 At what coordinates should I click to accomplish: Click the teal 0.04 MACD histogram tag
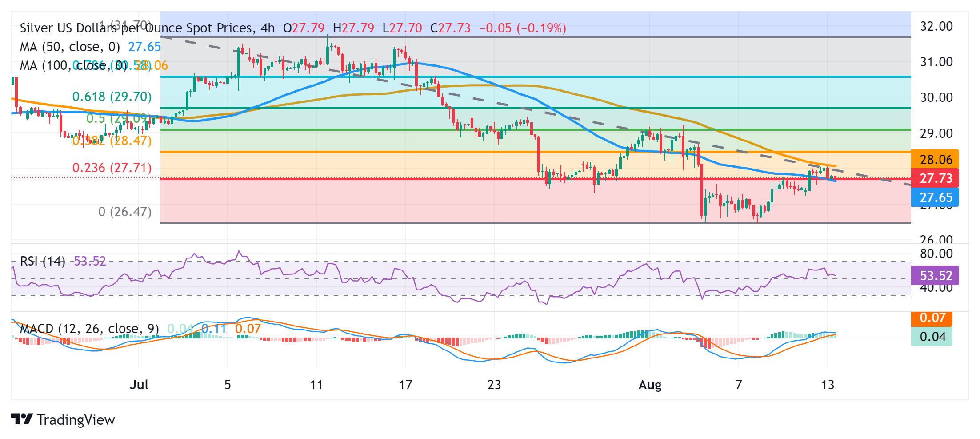(932, 337)
